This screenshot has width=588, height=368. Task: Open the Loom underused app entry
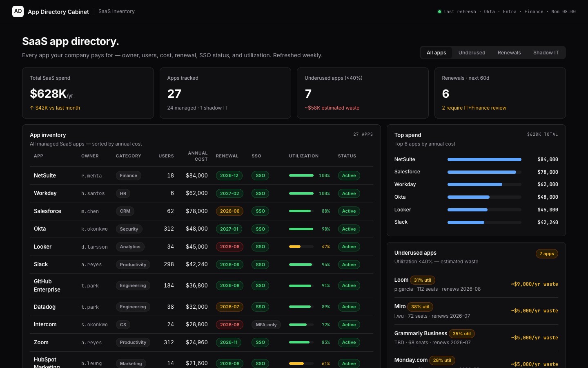(476, 284)
